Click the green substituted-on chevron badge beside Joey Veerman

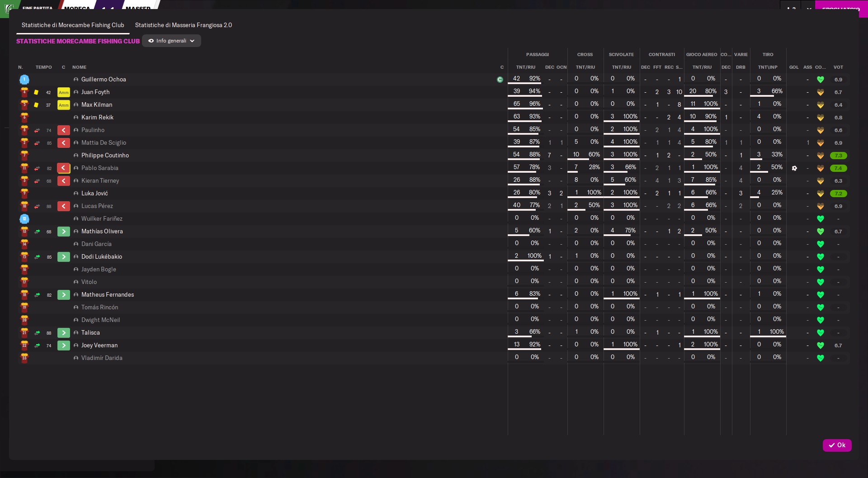pos(64,345)
